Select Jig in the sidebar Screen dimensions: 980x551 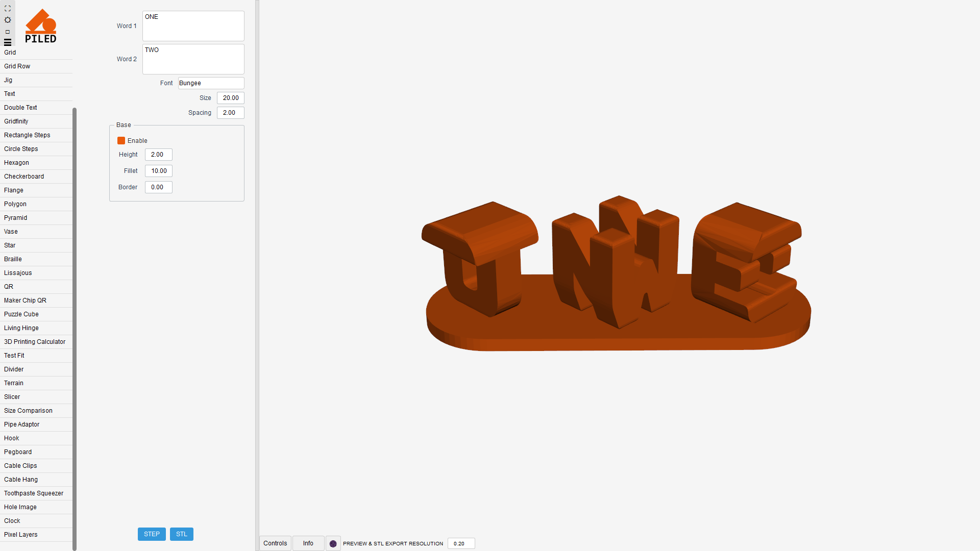point(36,80)
